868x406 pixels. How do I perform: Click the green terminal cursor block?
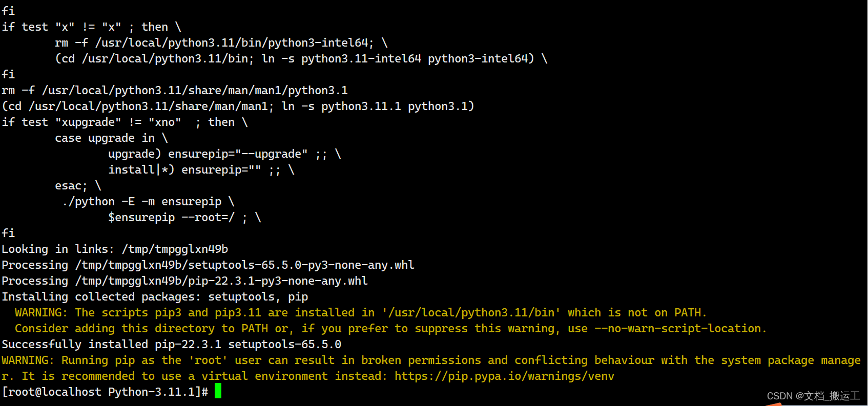click(x=218, y=391)
